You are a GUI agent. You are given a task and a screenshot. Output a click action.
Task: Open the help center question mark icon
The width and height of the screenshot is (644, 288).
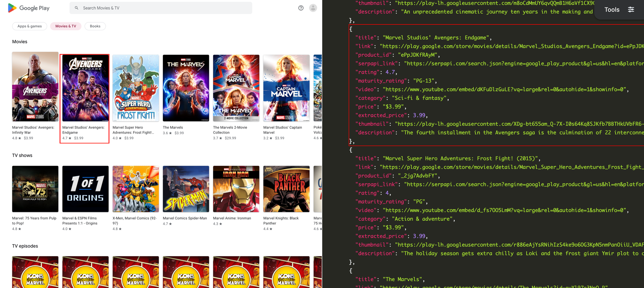click(301, 8)
